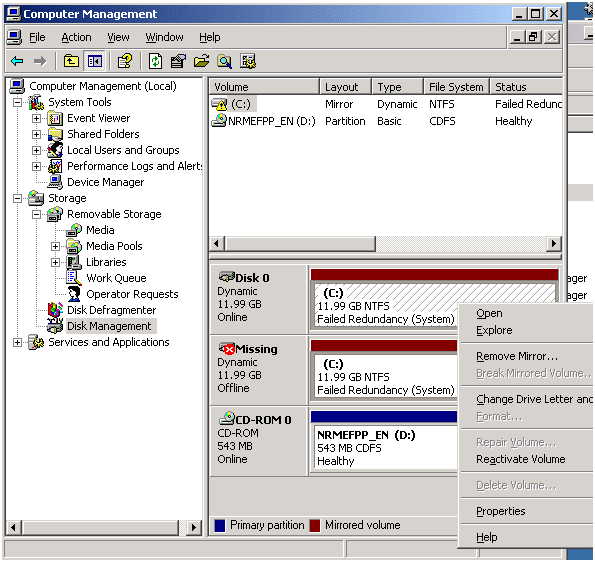Expand the Event Viewer node
595x562 pixels.
[36, 118]
